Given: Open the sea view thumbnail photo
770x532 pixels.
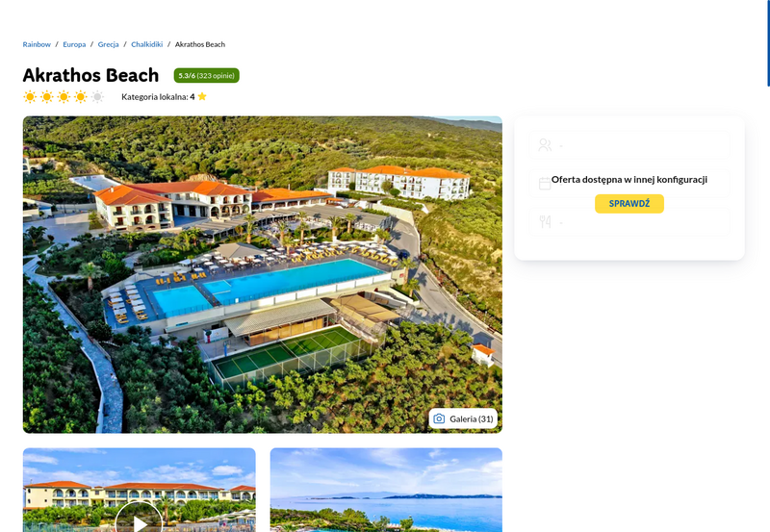Looking at the screenshot, I should coord(386,490).
